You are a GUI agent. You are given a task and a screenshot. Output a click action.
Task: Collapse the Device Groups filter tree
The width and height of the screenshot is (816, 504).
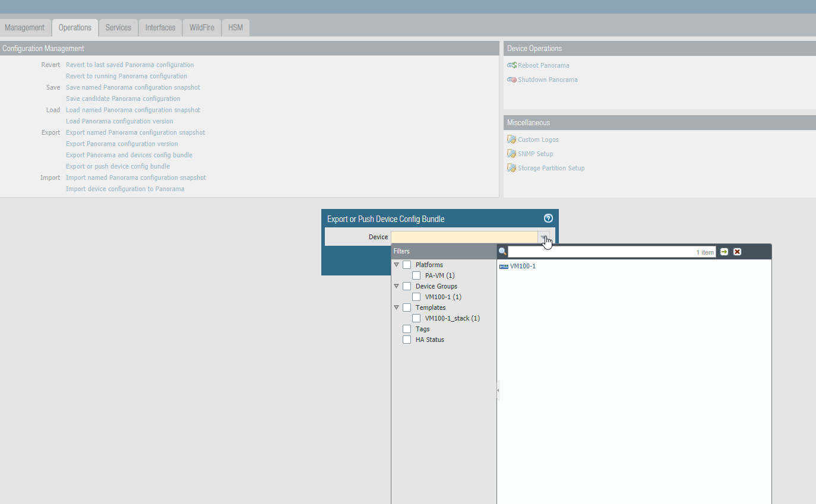(x=397, y=286)
